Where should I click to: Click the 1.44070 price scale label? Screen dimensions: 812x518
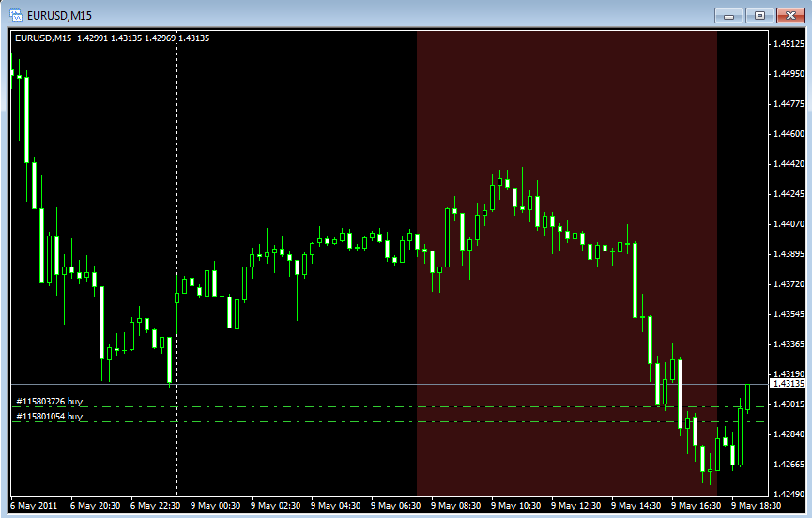point(789,224)
